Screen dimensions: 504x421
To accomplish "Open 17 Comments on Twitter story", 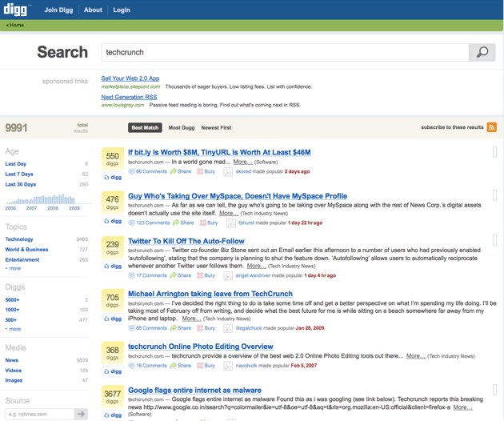I will (x=148, y=275).
